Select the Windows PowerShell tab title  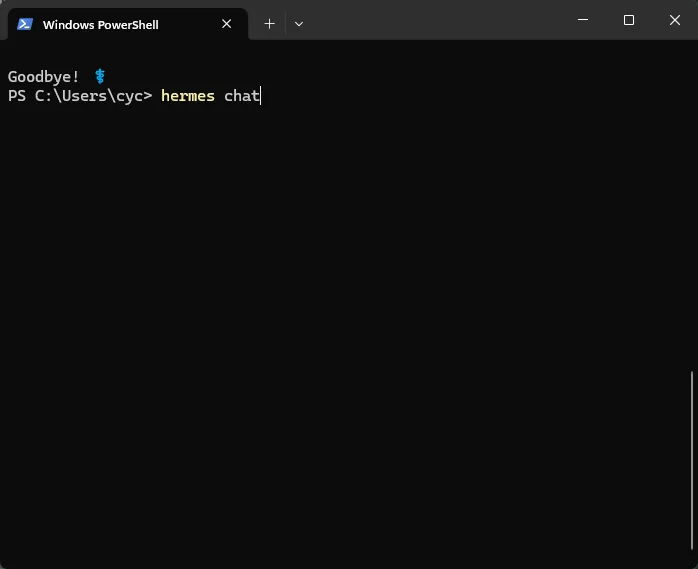pos(101,25)
